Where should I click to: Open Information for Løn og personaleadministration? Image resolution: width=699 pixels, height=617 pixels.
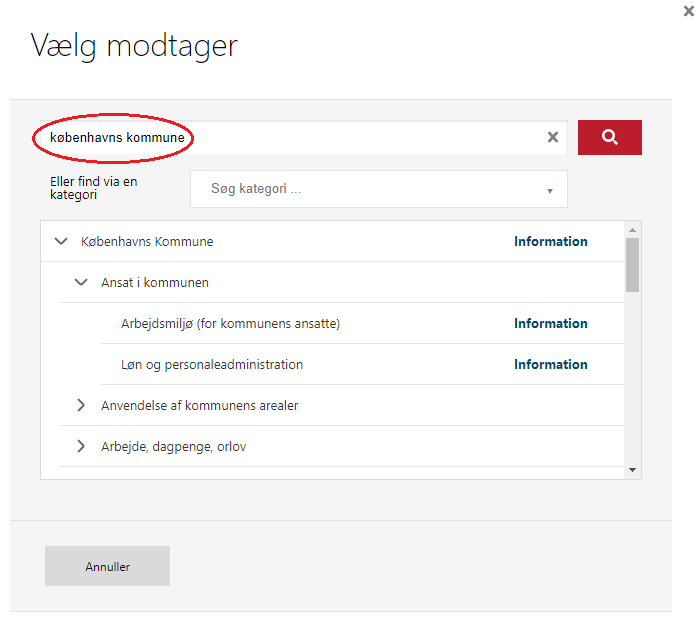pyautogui.click(x=551, y=364)
